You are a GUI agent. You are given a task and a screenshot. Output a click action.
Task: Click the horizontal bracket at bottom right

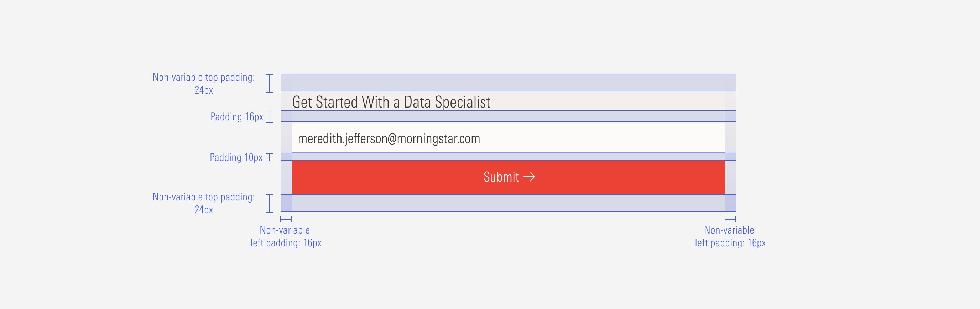click(730, 219)
